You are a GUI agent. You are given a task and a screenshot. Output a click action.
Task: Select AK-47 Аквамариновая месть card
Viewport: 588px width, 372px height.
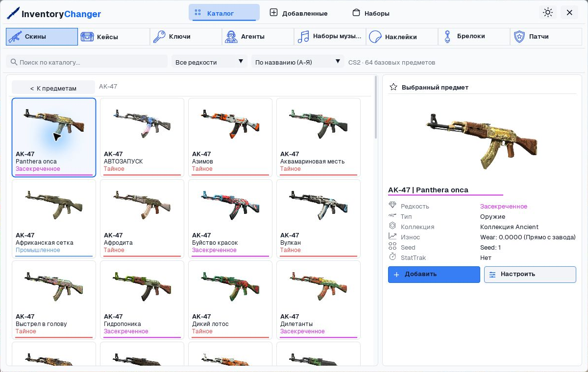pyautogui.click(x=318, y=138)
